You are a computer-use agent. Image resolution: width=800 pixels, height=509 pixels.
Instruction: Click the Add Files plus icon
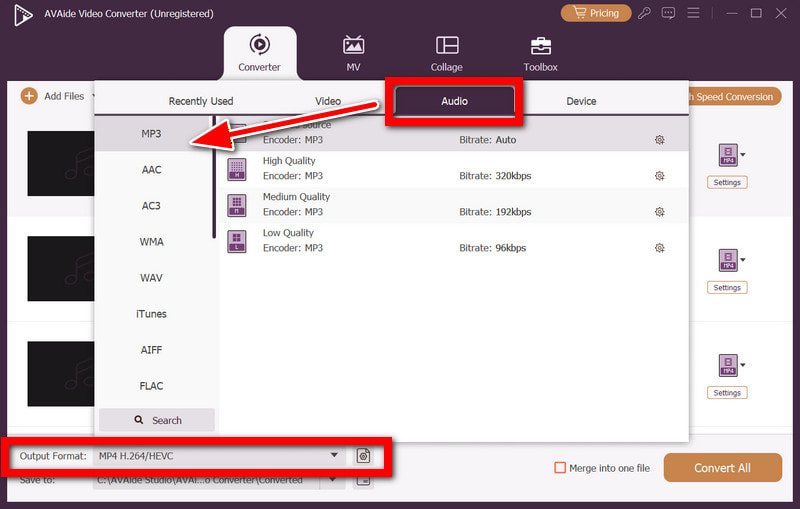point(29,96)
